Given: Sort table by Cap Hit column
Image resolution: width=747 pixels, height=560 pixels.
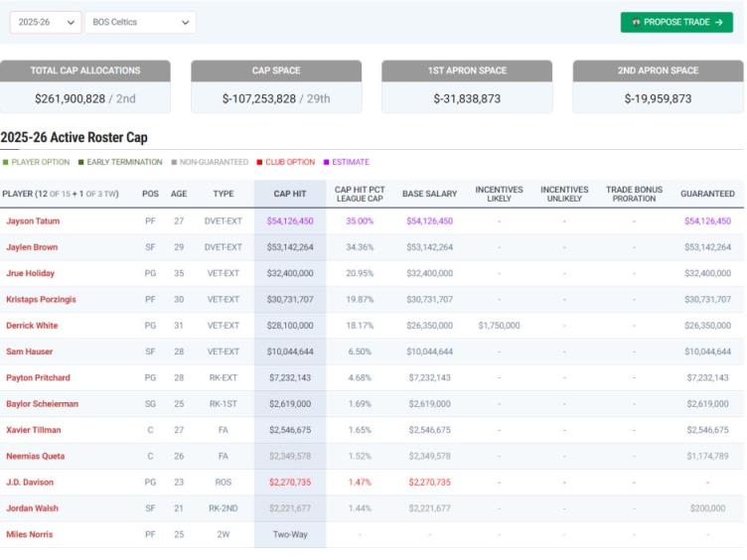Looking at the screenshot, I should tap(290, 195).
